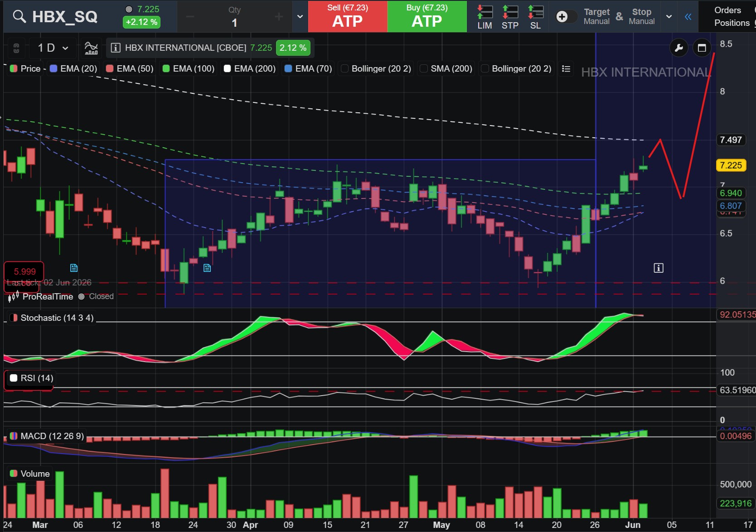The image size is (756, 532).
Task: Toggle the EMA (200) indicator visibility
Action: click(x=228, y=68)
